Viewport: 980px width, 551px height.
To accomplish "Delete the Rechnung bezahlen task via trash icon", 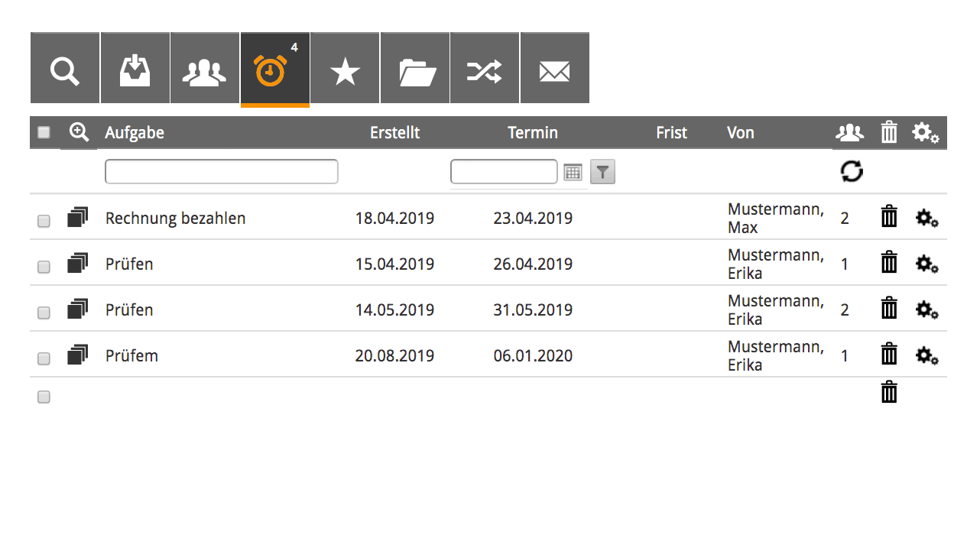I will tap(889, 217).
